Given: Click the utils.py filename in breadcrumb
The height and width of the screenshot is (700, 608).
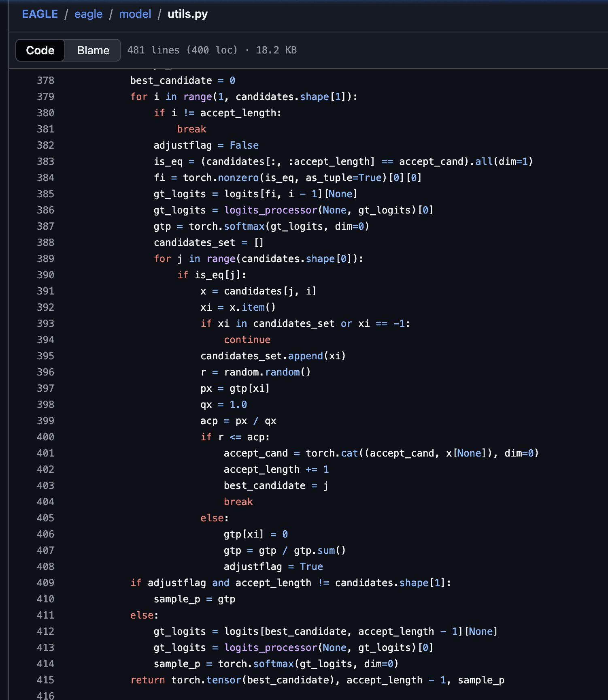Looking at the screenshot, I should (187, 14).
